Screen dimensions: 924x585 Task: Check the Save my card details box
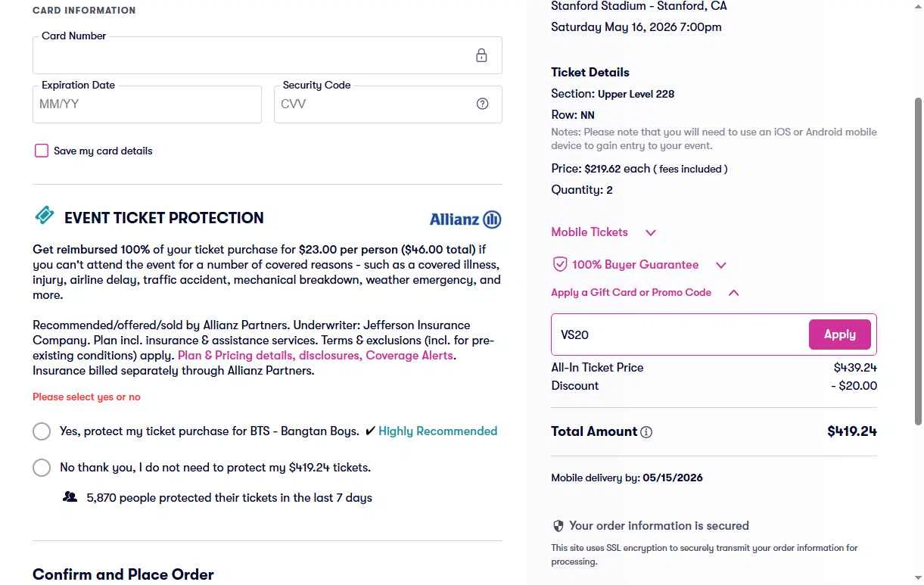[42, 151]
